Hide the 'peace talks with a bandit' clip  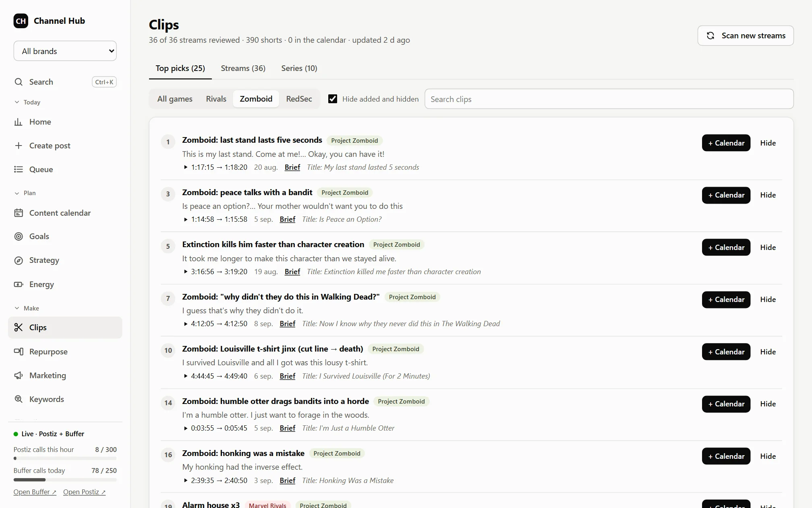click(x=768, y=195)
